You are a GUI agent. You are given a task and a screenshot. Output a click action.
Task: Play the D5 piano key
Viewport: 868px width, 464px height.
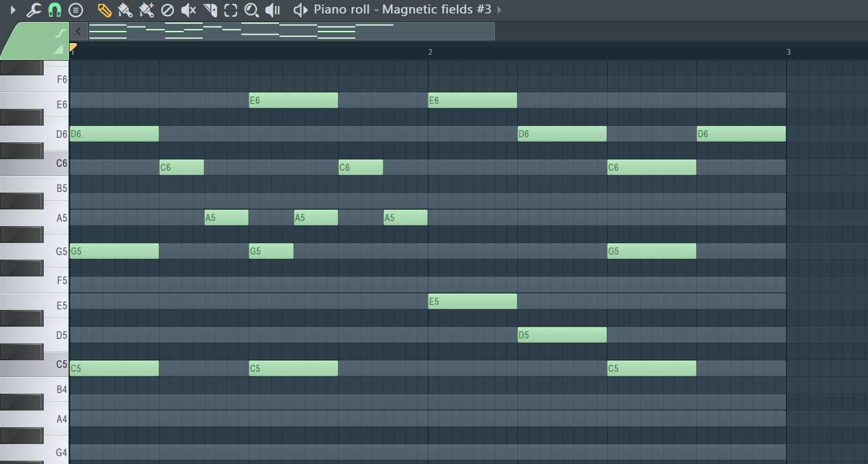click(x=34, y=335)
